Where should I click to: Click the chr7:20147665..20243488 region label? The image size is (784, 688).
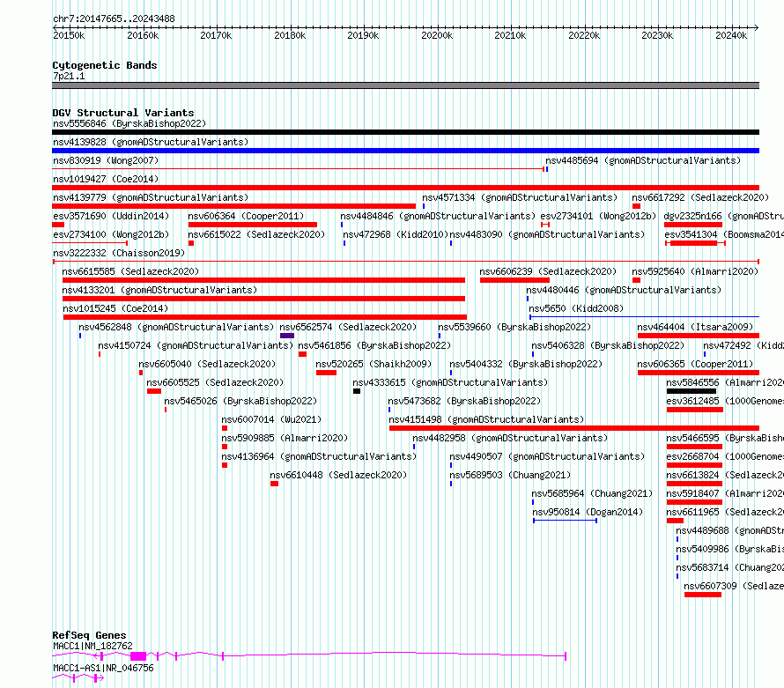pyautogui.click(x=114, y=18)
